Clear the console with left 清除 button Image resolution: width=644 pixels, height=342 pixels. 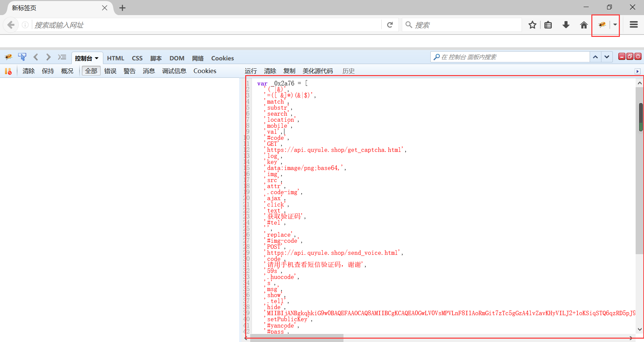29,71
